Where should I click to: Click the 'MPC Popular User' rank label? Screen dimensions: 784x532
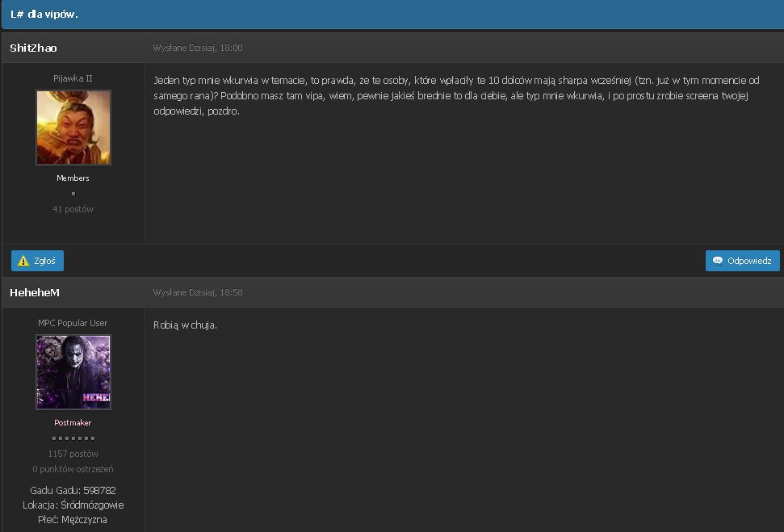[x=73, y=323]
